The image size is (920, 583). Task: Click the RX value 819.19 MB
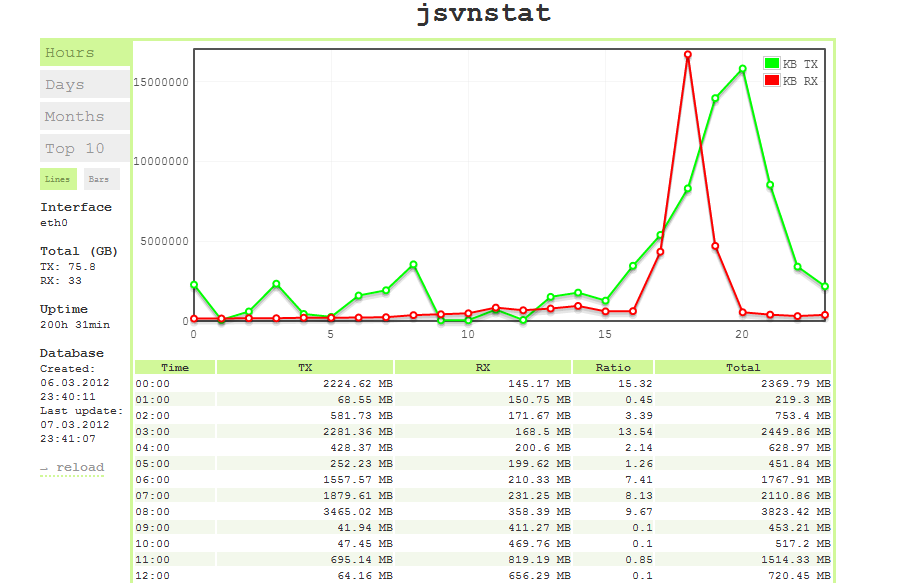(x=539, y=560)
